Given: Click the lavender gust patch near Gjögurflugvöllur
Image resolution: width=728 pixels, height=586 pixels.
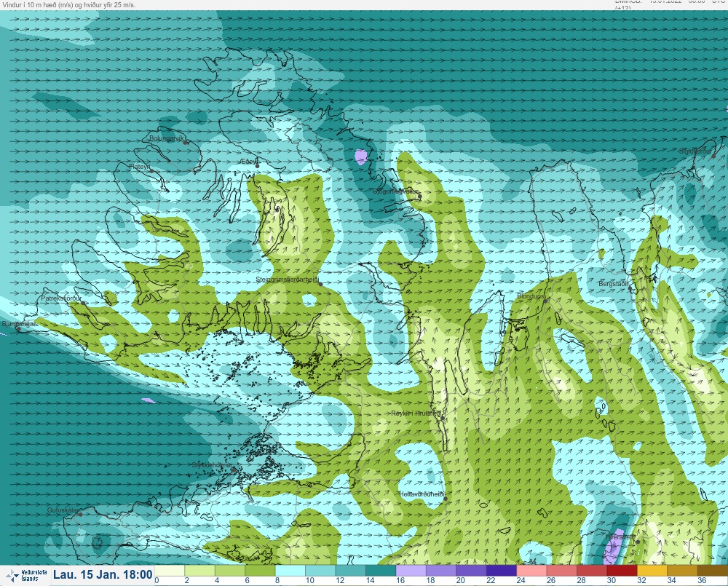Looking at the screenshot, I should pyautogui.click(x=361, y=157).
